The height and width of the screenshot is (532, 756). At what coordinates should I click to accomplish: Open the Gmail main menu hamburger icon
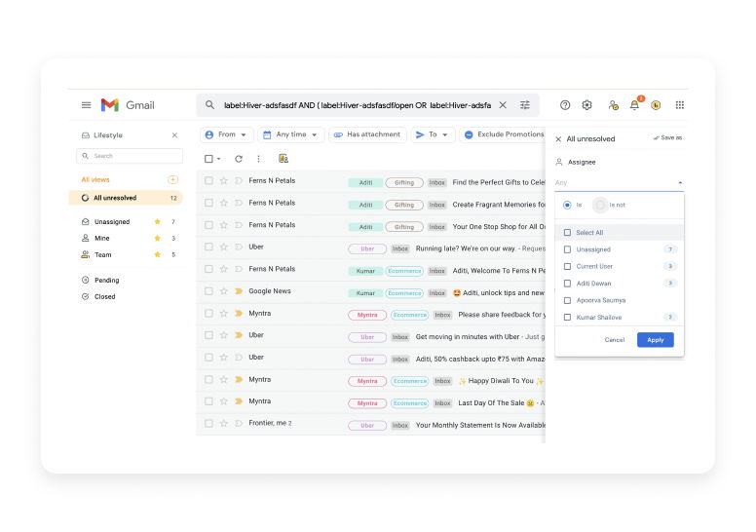coord(87,105)
